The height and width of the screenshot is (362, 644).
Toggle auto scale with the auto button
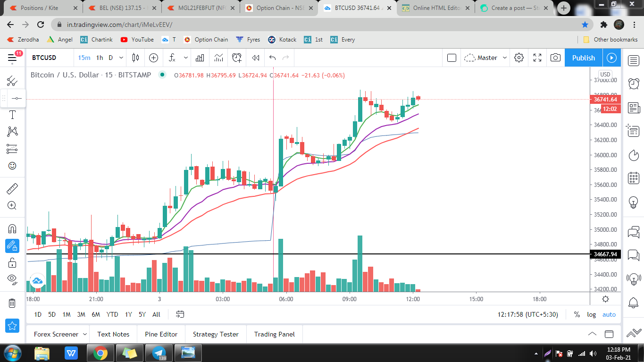click(x=609, y=314)
